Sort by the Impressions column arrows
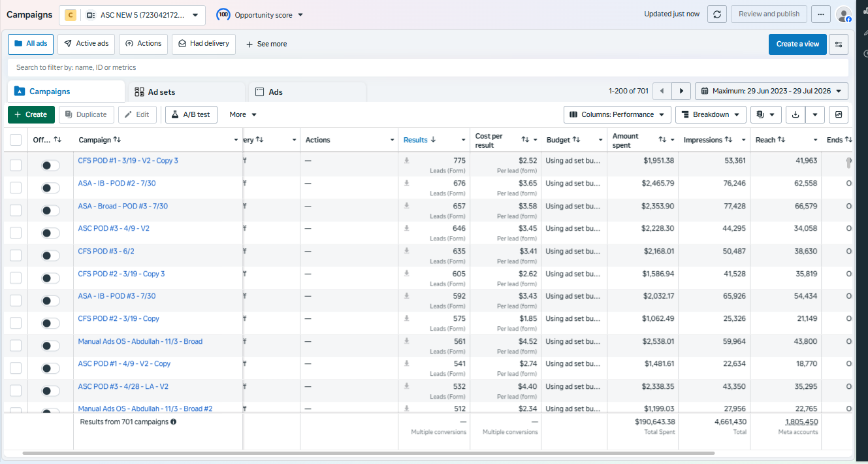Image resolution: width=868 pixels, height=464 pixels. click(729, 140)
